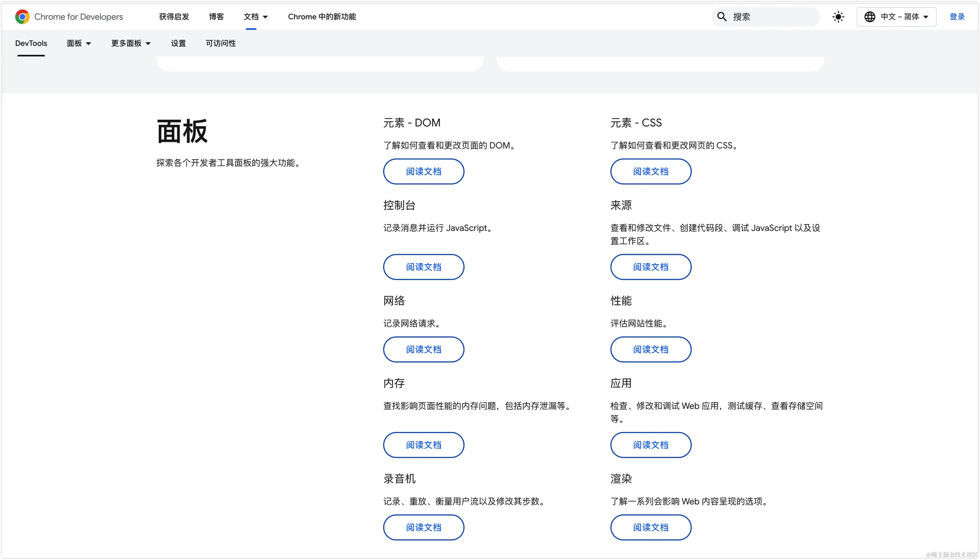Click the search magnifier icon
Viewport: 980px width, 560px height.
click(x=722, y=17)
